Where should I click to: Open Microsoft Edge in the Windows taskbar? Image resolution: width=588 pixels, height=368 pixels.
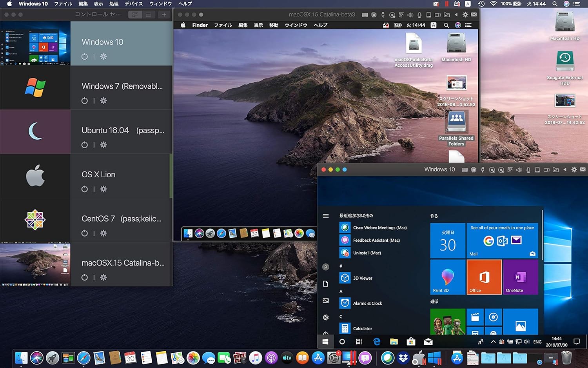pyautogui.click(x=377, y=342)
